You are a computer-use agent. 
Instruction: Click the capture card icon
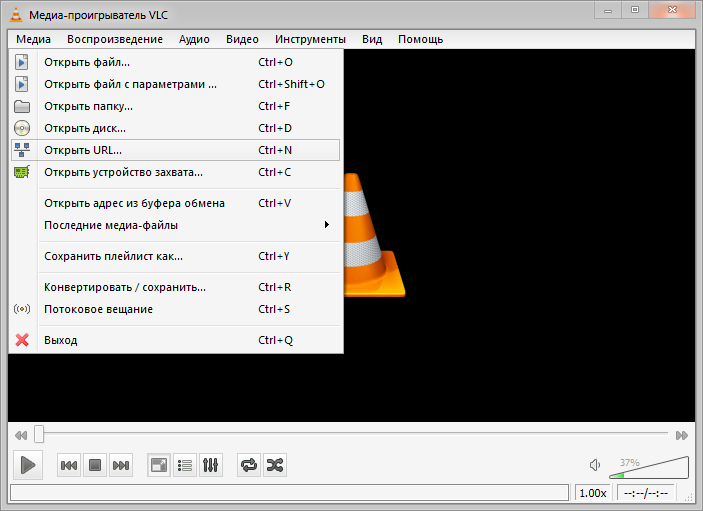pos(22,172)
